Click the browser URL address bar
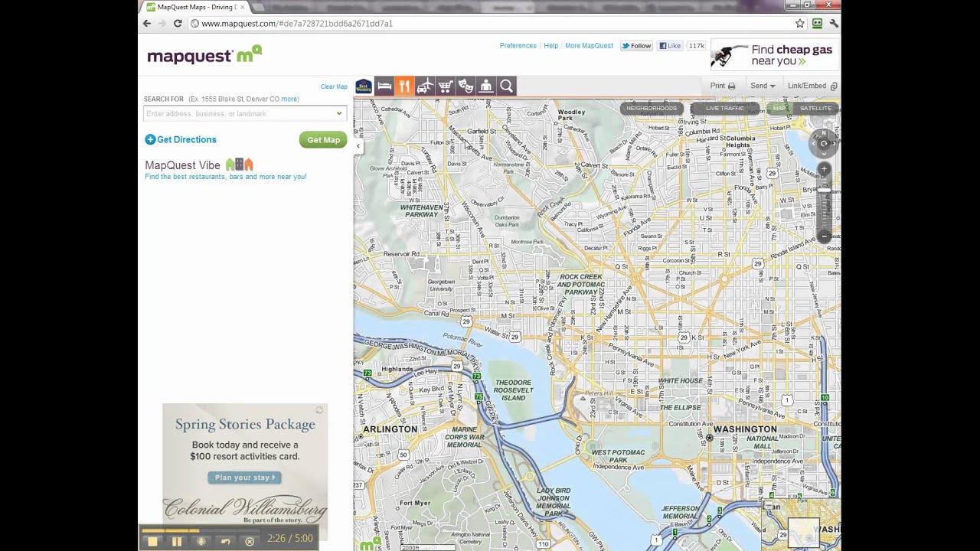Viewport: 980px width, 551px height. coord(490,24)
